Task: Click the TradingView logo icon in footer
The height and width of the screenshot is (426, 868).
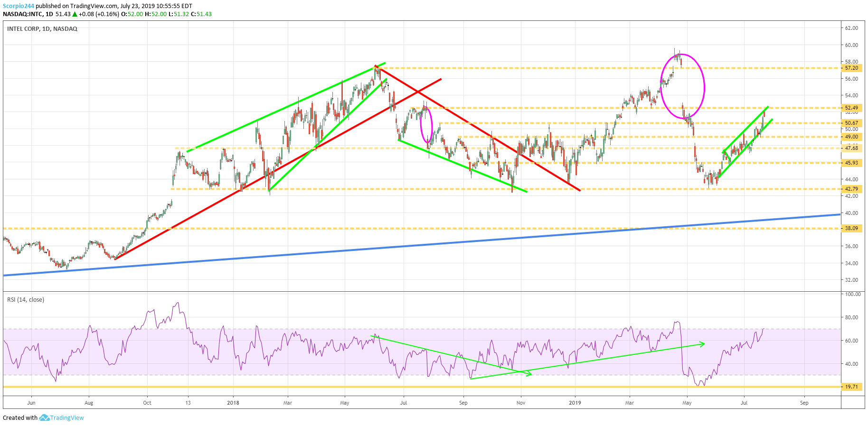Action: (44, 417)
